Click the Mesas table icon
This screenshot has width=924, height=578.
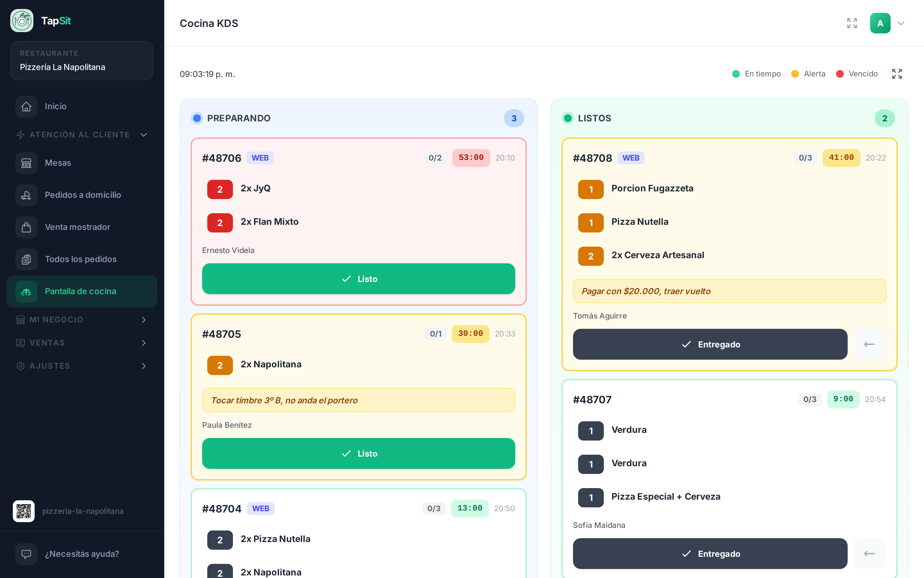26,163
